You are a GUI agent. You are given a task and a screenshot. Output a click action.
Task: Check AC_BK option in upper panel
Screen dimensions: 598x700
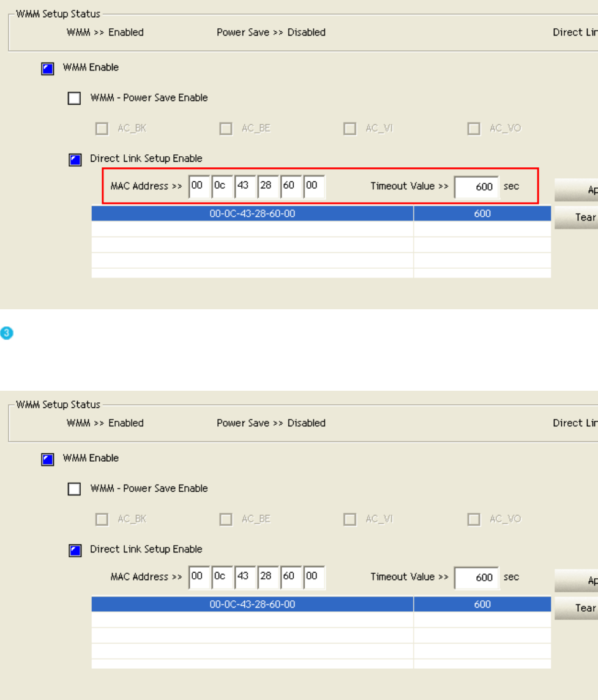point(102,129)
